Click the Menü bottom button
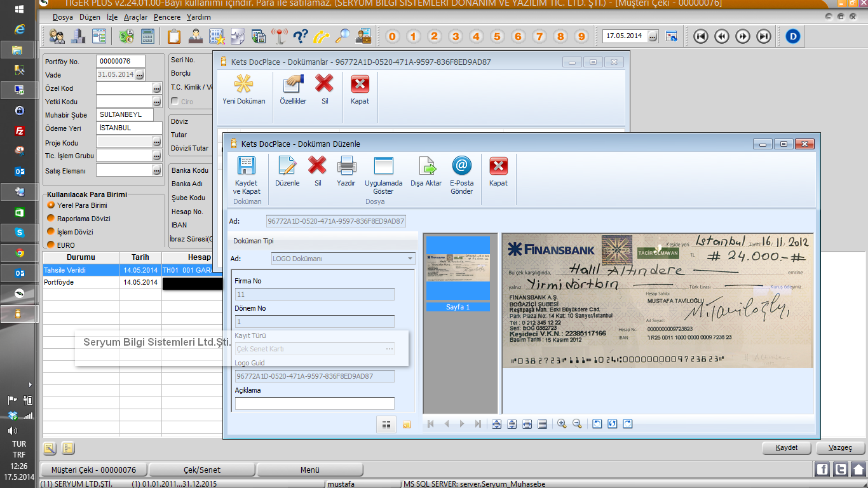The image size is (868, 488). pos(310,470)
